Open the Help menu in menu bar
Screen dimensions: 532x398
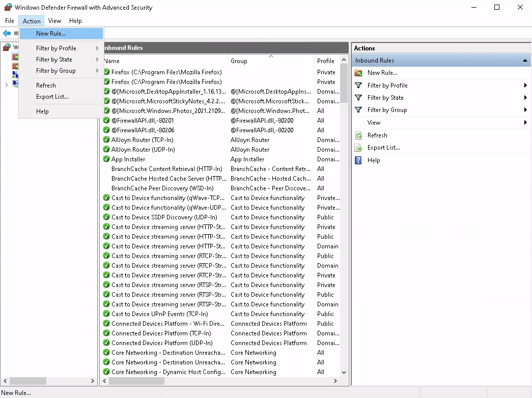pyautogui.click(x=75, y=21)
